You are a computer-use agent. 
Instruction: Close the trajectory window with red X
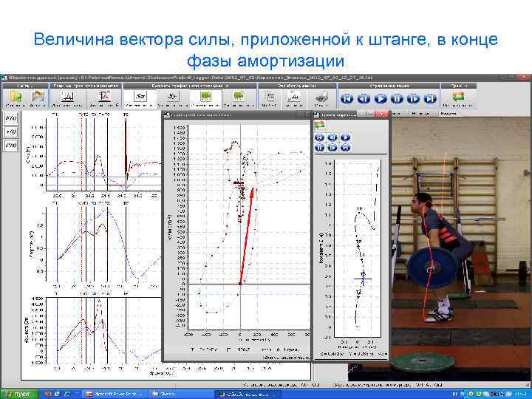382,115
